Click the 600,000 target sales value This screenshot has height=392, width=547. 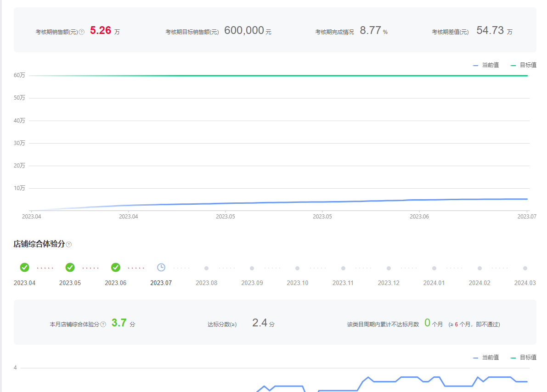(x=244, y=31)
